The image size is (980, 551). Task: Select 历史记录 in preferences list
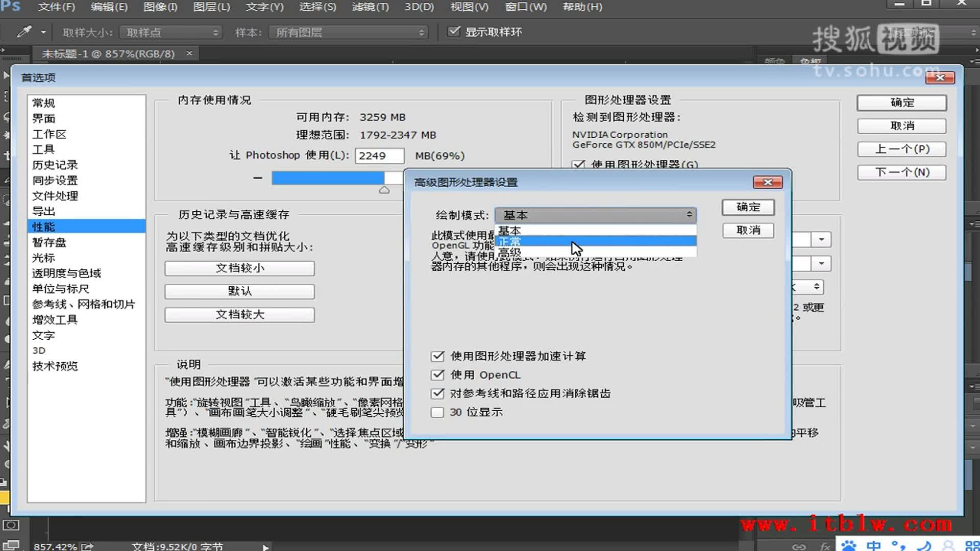pos(86,165)
